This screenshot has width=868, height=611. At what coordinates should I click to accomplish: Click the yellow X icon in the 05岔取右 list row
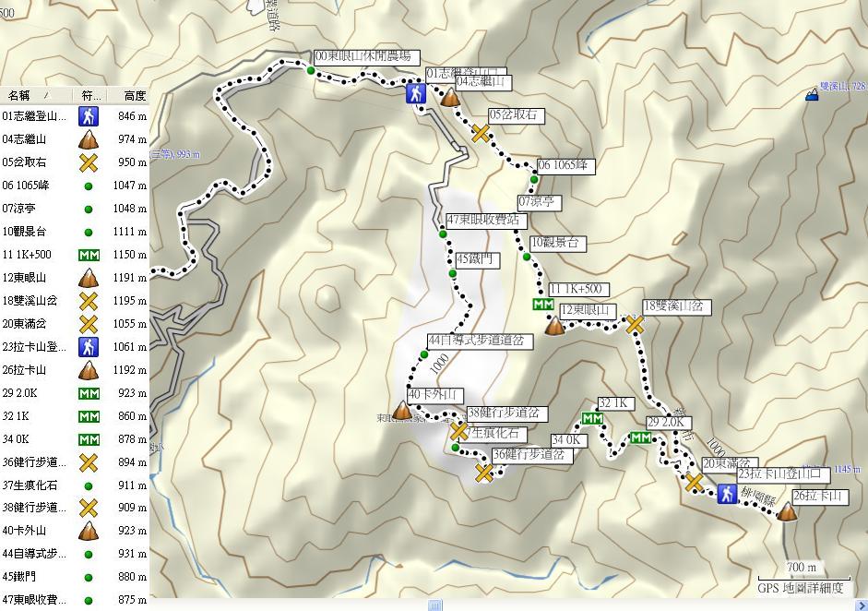[x=88, y=162]
